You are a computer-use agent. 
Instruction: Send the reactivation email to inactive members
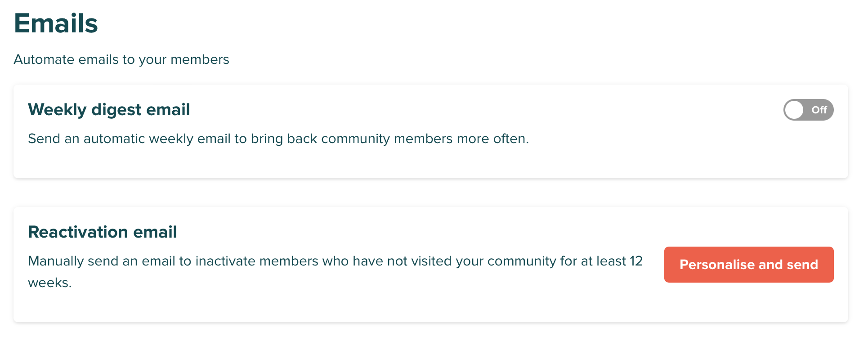pyautogui.click(x=748, y=265)
